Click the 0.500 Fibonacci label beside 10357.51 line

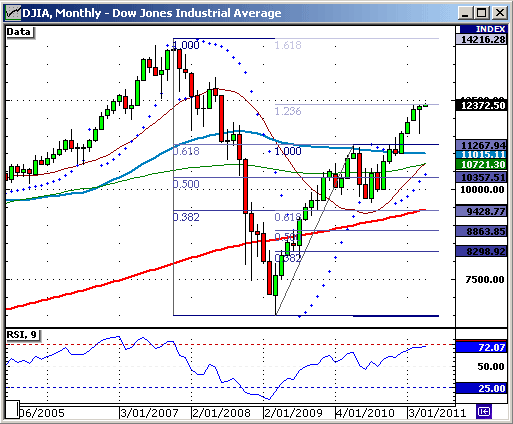pos(186,184)
